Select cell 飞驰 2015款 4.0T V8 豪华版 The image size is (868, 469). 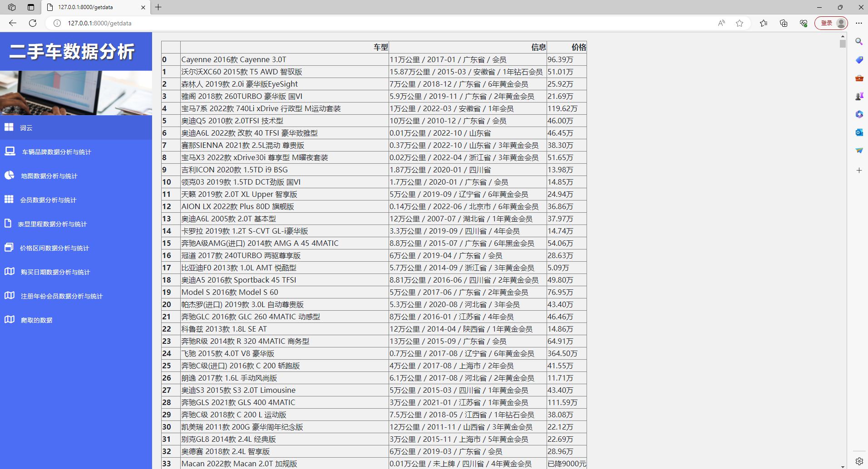(285, 353)
